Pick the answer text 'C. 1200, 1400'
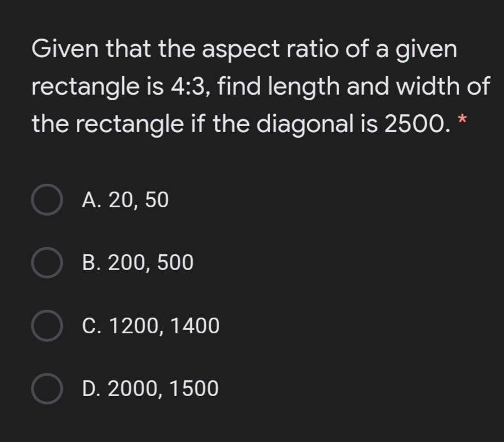This screenshot has height=442, width=504. (150, 326)
